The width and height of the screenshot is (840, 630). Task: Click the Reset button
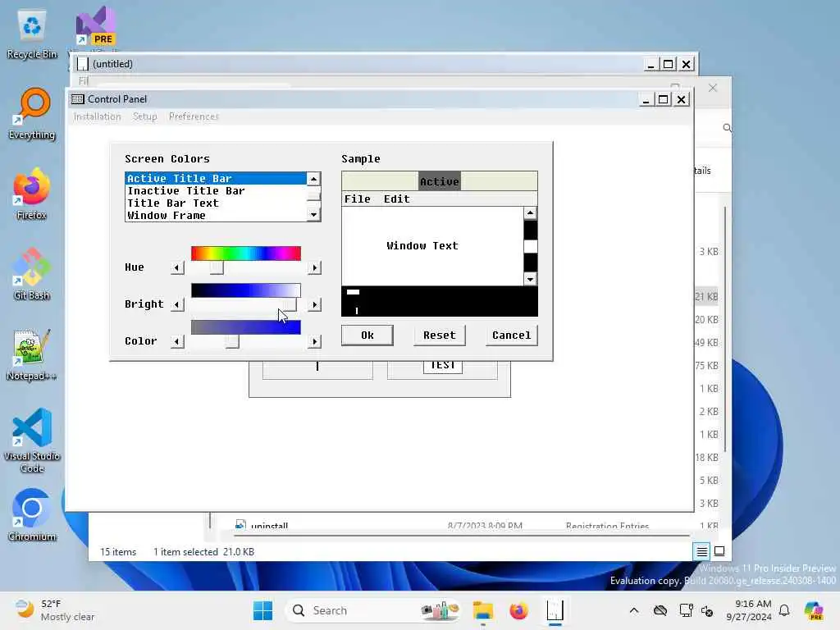[440, 336]
